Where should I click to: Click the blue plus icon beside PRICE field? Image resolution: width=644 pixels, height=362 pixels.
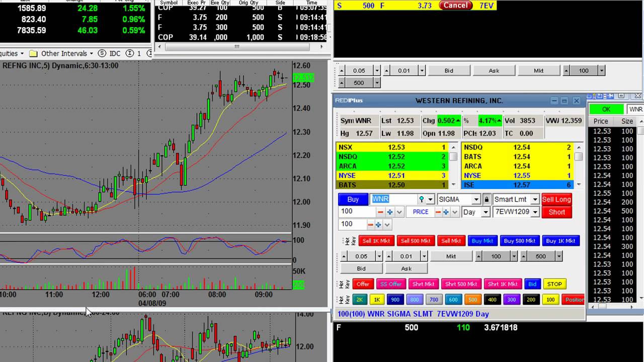pyautogui.click(x=446, y=212)
